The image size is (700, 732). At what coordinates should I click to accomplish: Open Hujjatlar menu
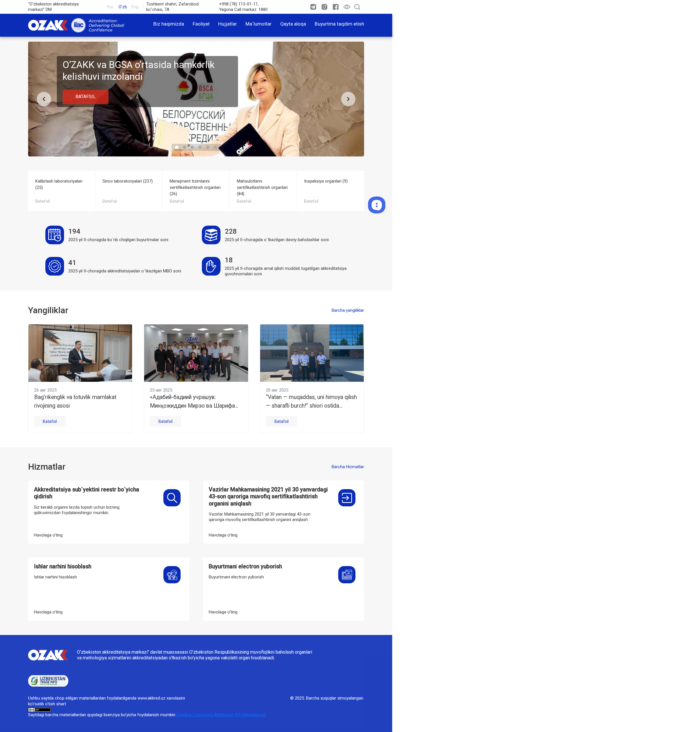pyautogui.click(x=227, y=24)
